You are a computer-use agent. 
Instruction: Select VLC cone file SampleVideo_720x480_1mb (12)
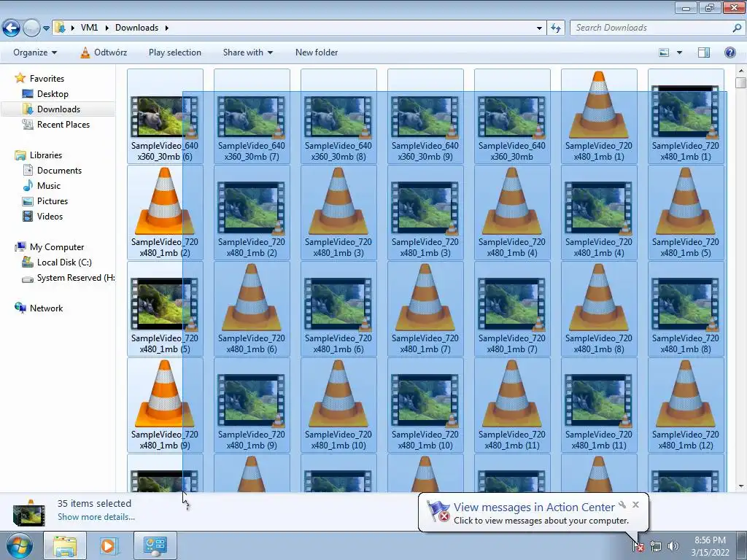[686, 405]
